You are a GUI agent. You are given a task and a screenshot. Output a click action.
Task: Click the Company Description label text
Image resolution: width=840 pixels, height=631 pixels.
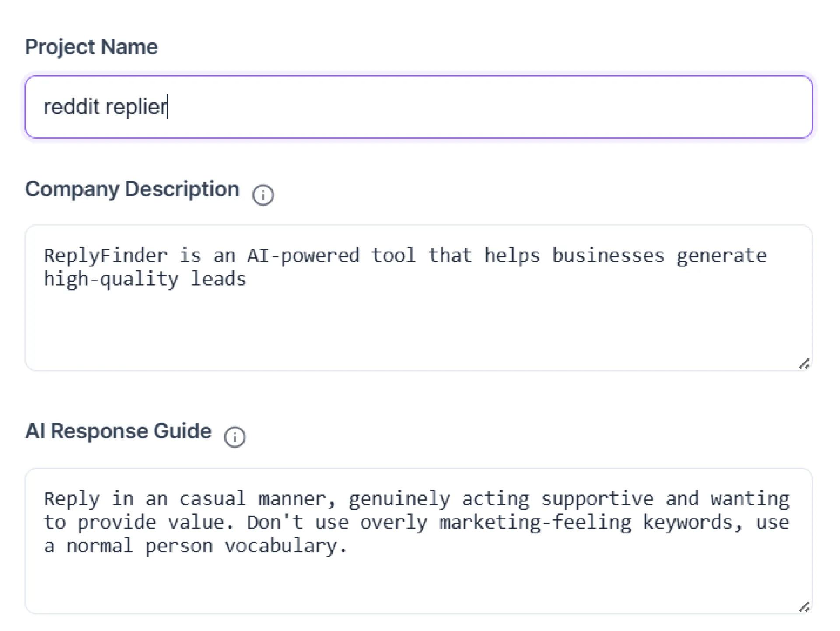point(132,189)
